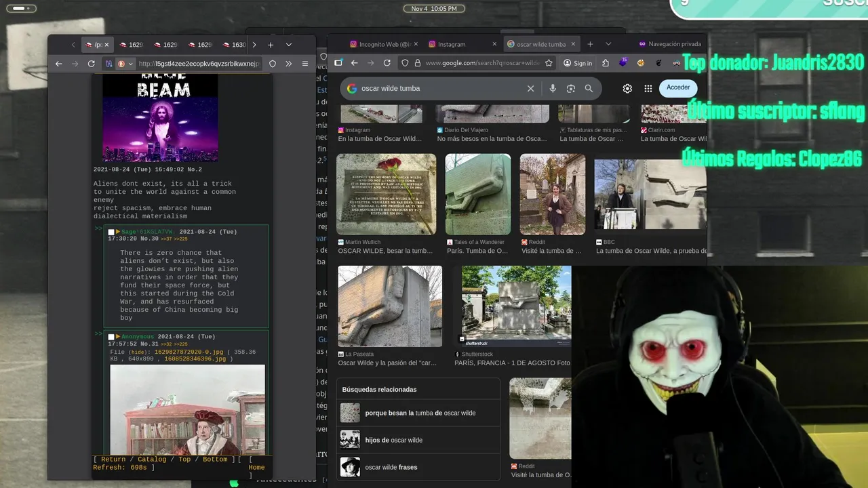This screenshot has height=488, width=868.
Task: Go back in the Tor browser window
Action: (x=59, y=64)
